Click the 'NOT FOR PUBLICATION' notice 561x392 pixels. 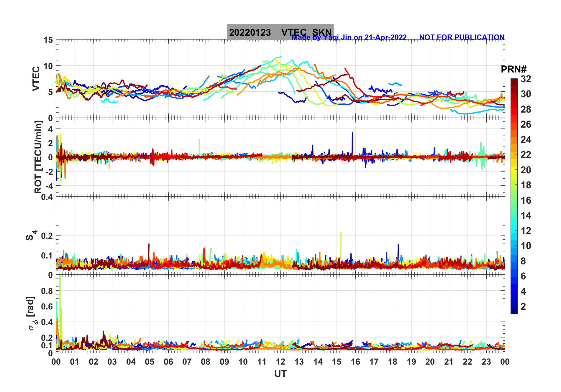(462, 37)
